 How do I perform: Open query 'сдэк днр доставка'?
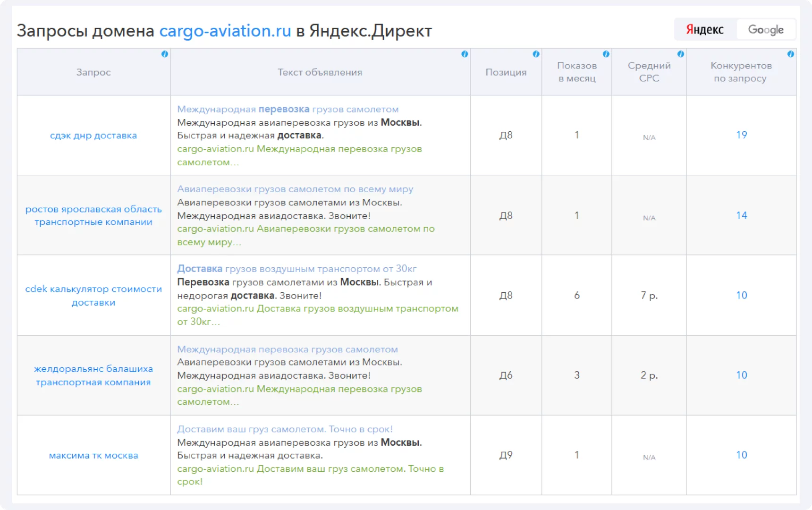pos(93,136)
